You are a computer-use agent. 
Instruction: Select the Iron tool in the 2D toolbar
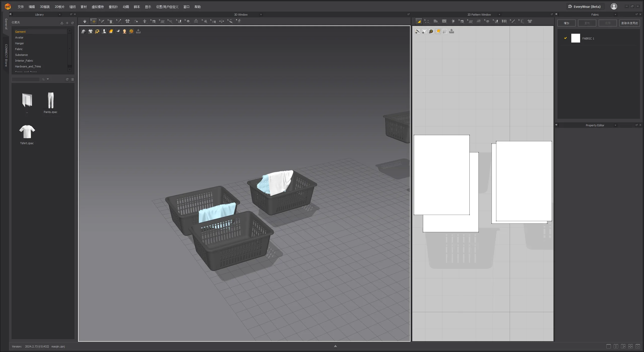(x=478, y=21)
